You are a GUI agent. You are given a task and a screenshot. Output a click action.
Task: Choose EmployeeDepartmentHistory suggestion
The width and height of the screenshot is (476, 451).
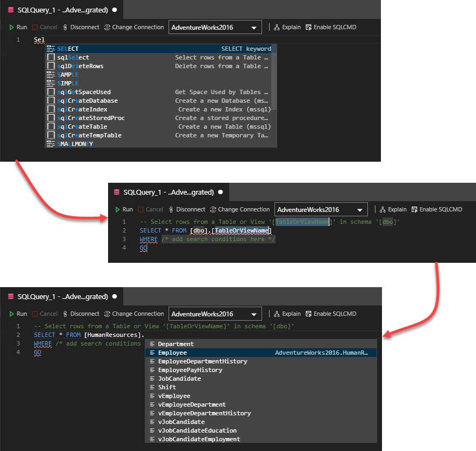(x=261, y=361)
